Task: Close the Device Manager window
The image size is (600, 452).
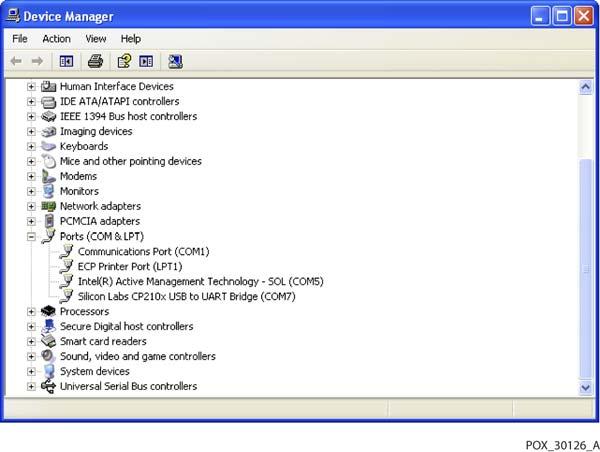Action: (x=584, y=16)
